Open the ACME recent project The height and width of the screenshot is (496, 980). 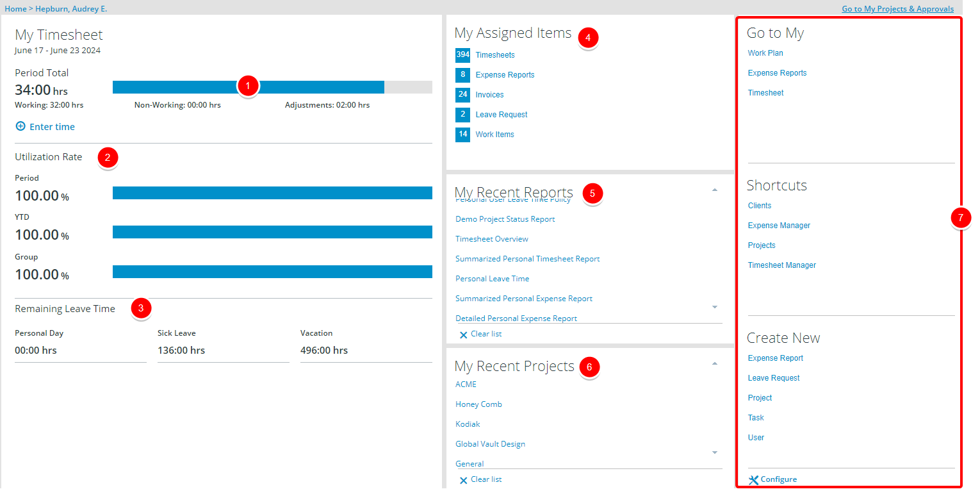pyautogui.click(x=466, y=384)
